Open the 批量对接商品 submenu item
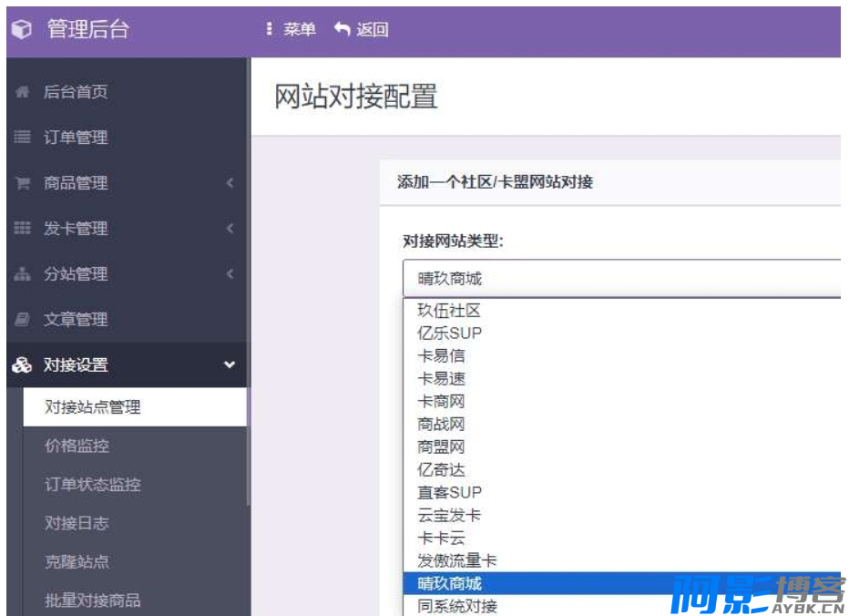 click(x=93, y=601)
